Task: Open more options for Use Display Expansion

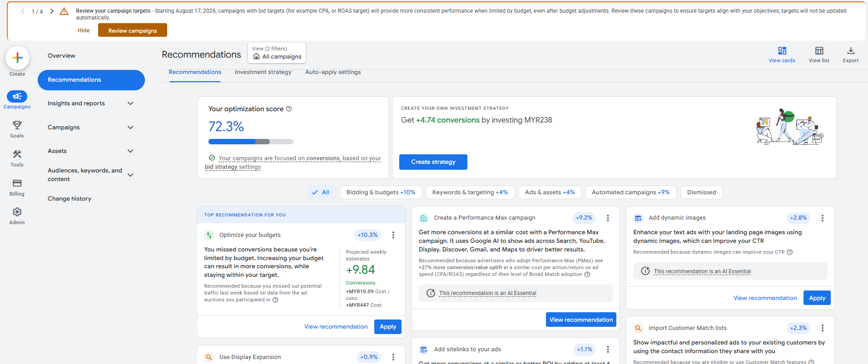Action: pyautogui.click(x=393, y=357)
